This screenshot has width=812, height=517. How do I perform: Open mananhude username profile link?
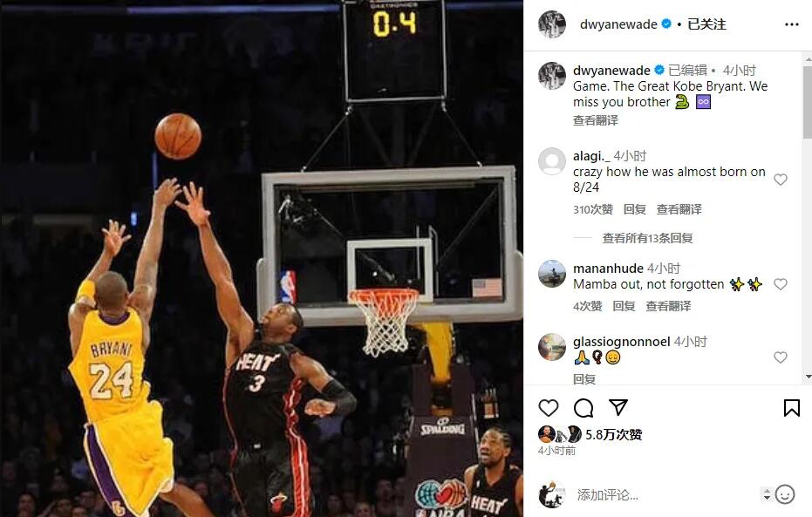(x=608, y=268)
